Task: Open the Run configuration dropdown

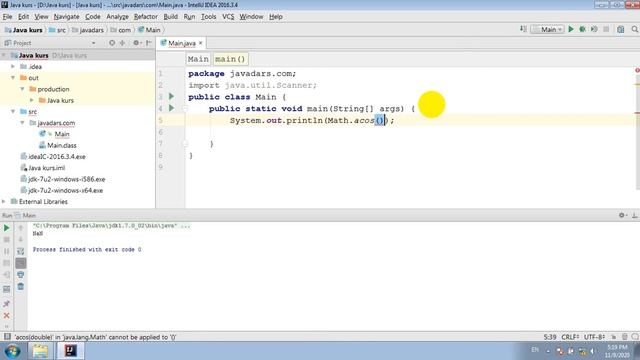Action: click(x=547, y=29)
